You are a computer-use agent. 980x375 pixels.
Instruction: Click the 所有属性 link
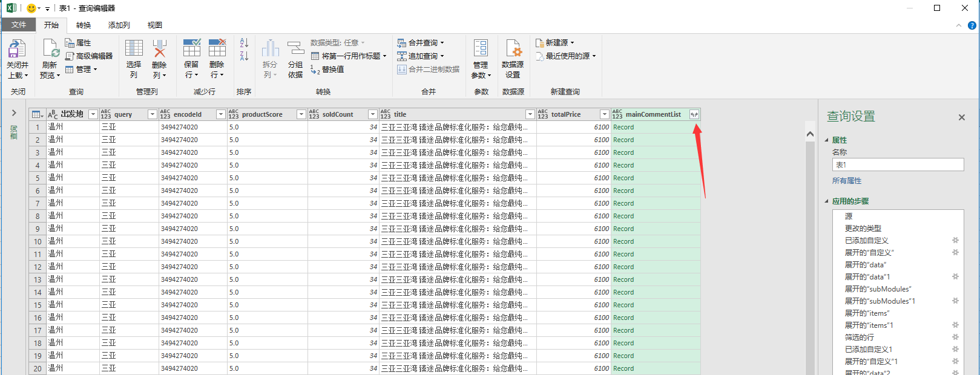846,181
